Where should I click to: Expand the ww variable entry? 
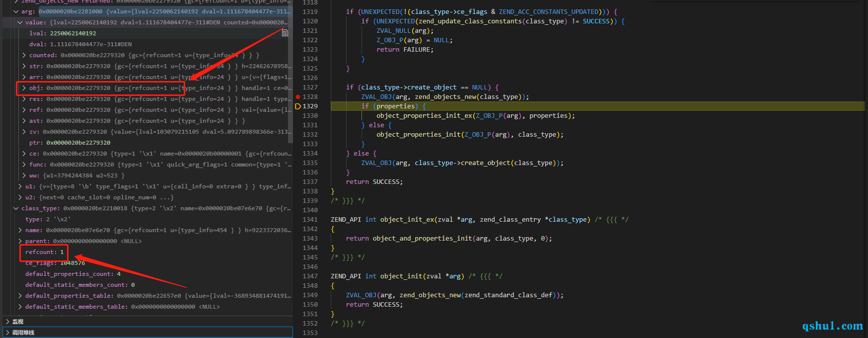tap(24, 175)
